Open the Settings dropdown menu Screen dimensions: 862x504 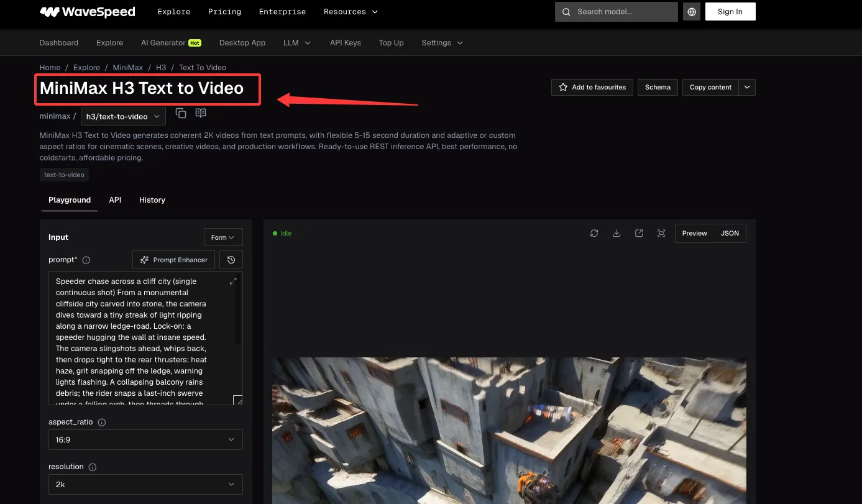pos(442,43)
